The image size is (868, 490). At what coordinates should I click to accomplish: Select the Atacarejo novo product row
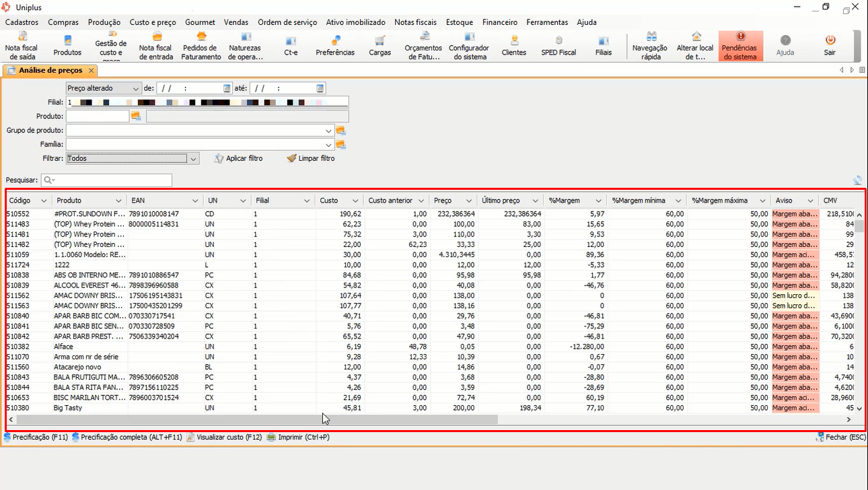[431, 367]
